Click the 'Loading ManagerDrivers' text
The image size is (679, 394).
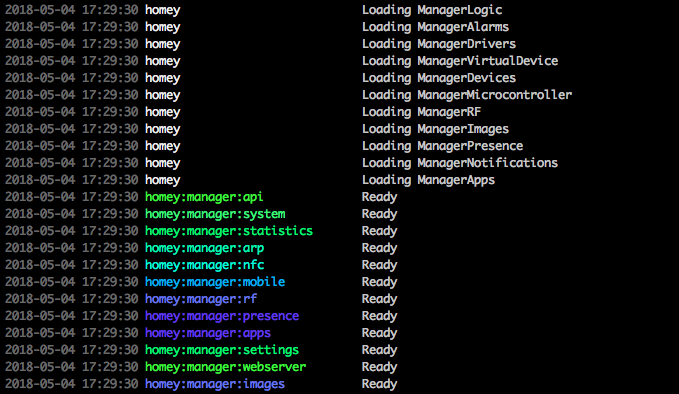click(439, 44)
